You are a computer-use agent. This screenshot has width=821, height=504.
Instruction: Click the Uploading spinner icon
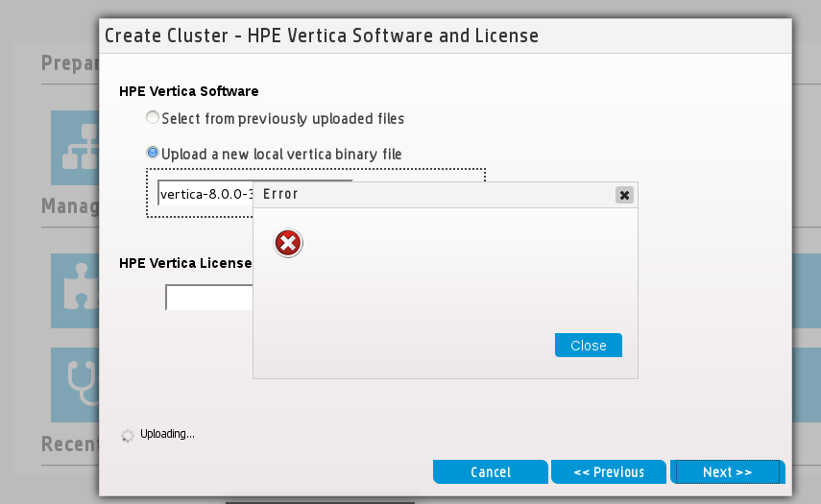[x=128, y=436]
